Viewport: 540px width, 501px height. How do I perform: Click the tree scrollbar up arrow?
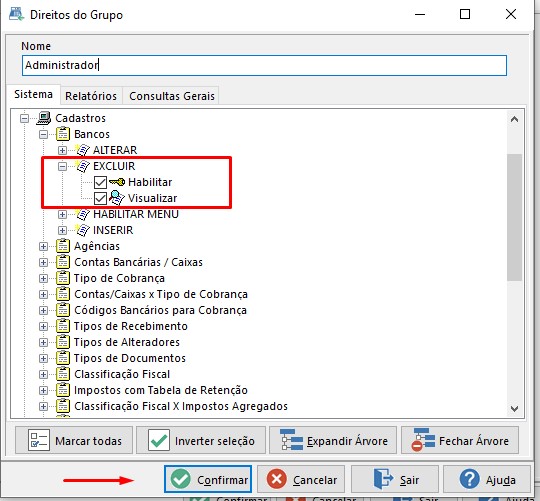click(515, 119)
